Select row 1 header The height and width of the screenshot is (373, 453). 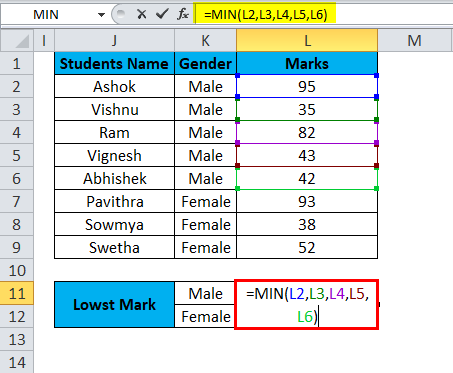17,63
